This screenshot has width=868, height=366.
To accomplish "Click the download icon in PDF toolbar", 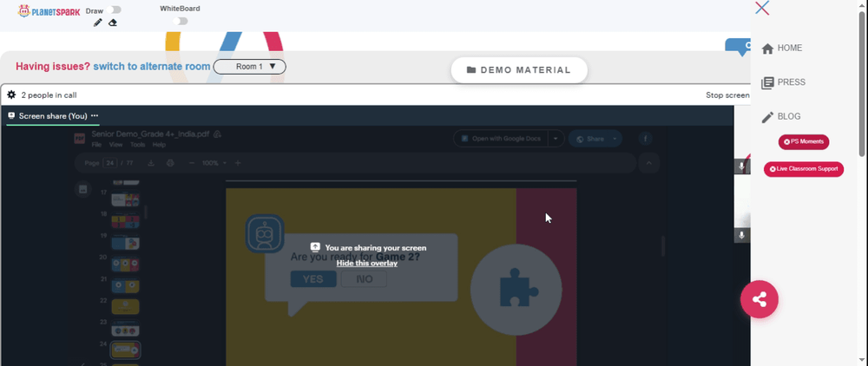I will click(151, 163).
